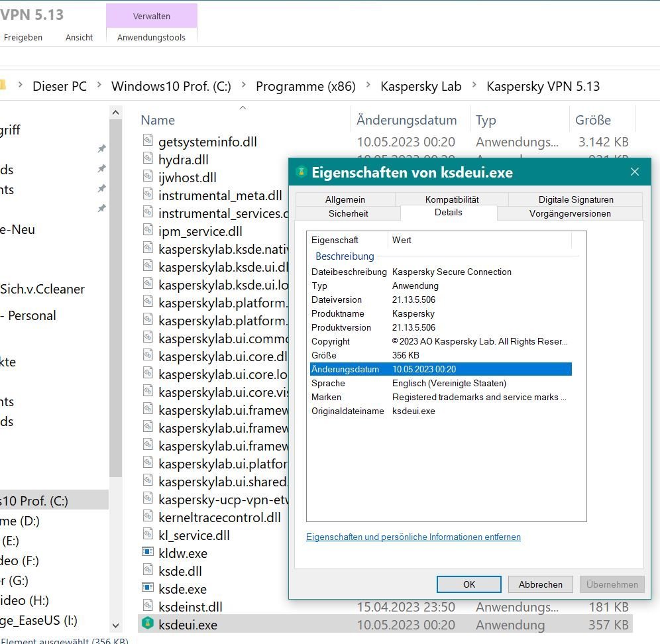Select the Originaldateiname property row
Screen dimensions: 660x644
coord(441,411)
